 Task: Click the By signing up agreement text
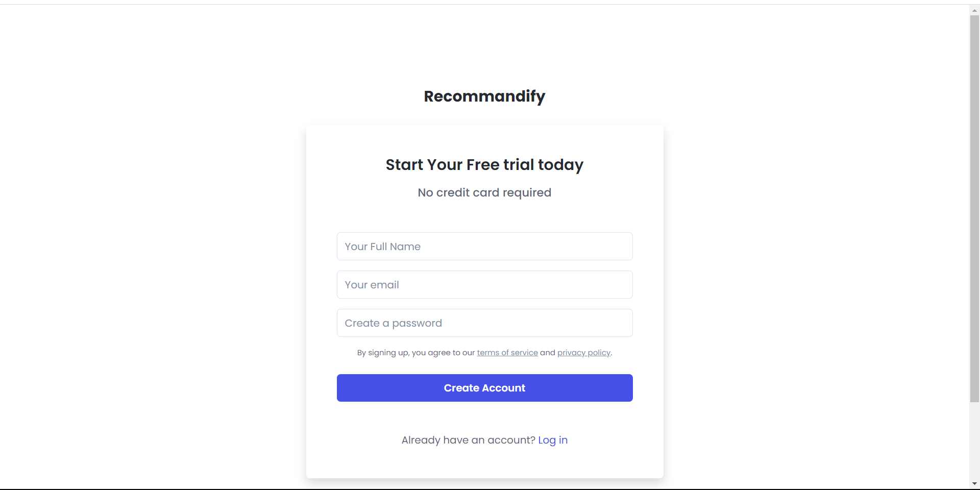click(415, 353)
